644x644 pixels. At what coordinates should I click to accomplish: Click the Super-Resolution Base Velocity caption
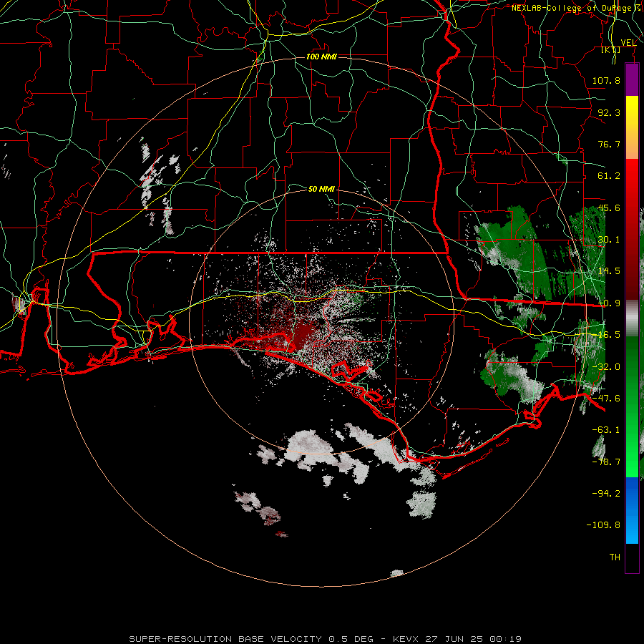tap(326, 639)
